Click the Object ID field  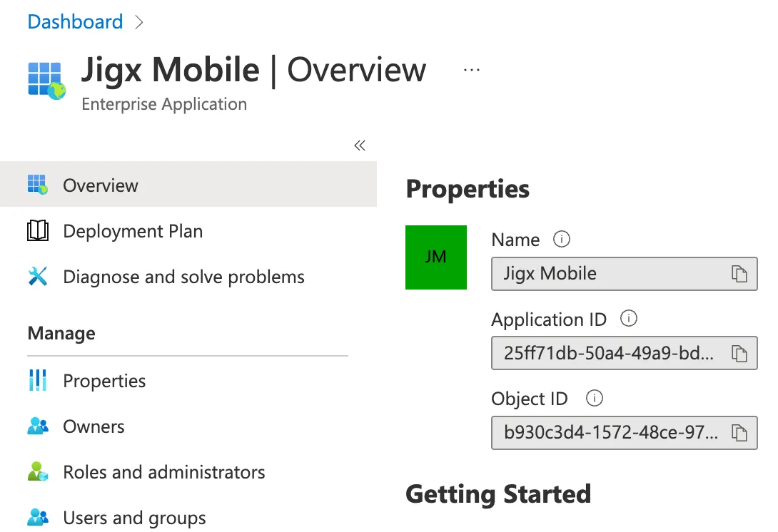tap(625, 433)
